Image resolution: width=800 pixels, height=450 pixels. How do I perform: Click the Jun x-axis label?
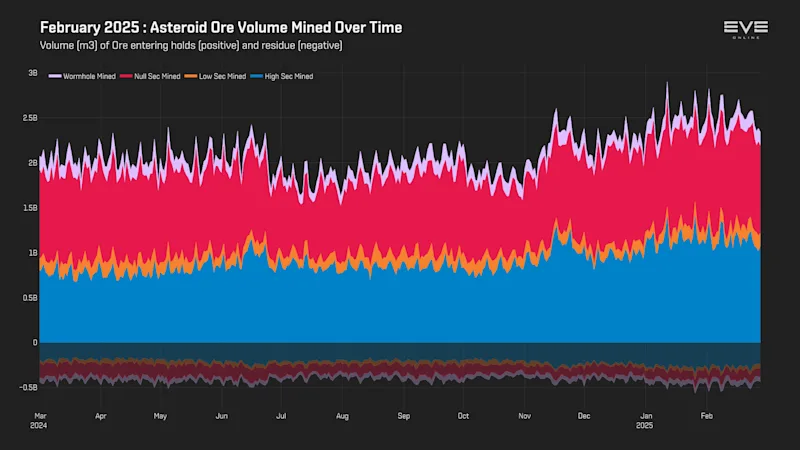coord(221,416)
